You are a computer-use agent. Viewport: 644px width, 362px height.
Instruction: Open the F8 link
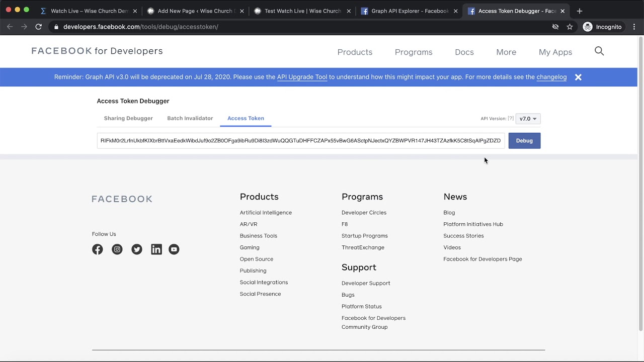coord(345,224)
